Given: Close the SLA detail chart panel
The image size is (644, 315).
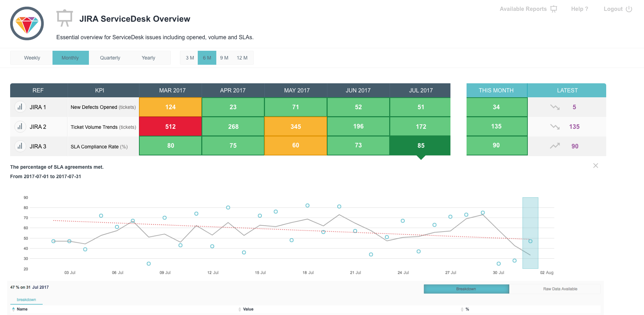Looking at the screenshot, I should coord(596,166).
